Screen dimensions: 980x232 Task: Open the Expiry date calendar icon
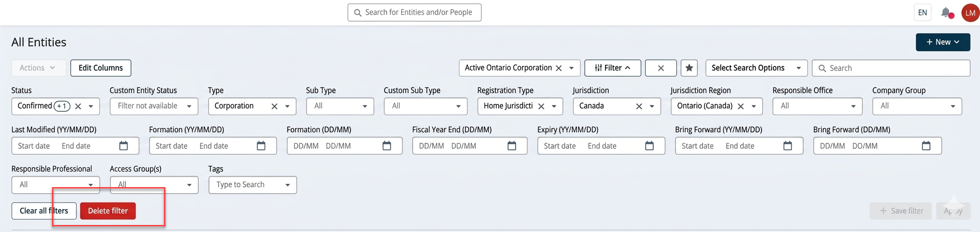pyautogui.click(x=650, y=146)
